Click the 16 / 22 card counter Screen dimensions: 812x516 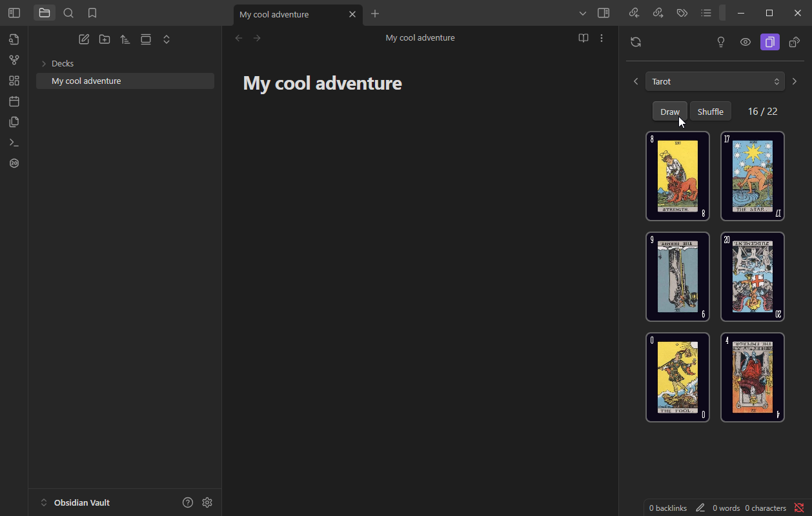pos(762,112)
